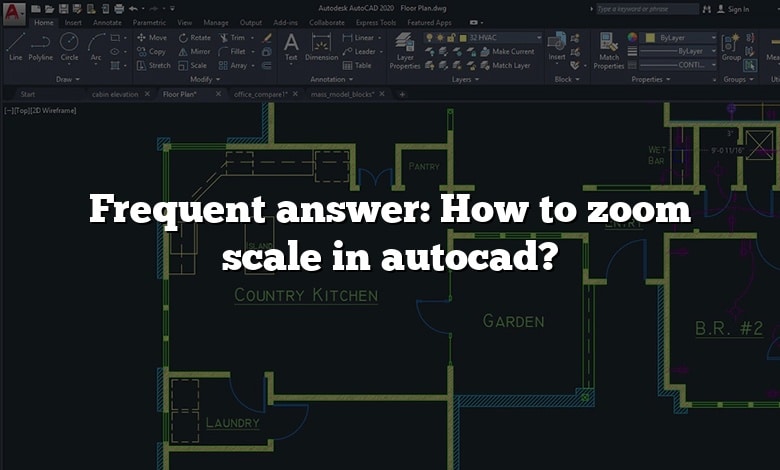Click Match Layer button

pyautogui.click(x=505, y=65)
